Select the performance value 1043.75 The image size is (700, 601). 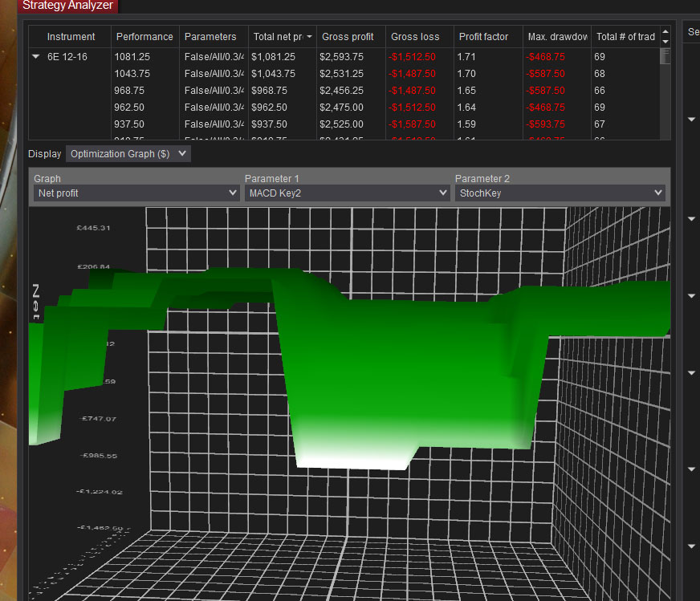tap(132, 74)
